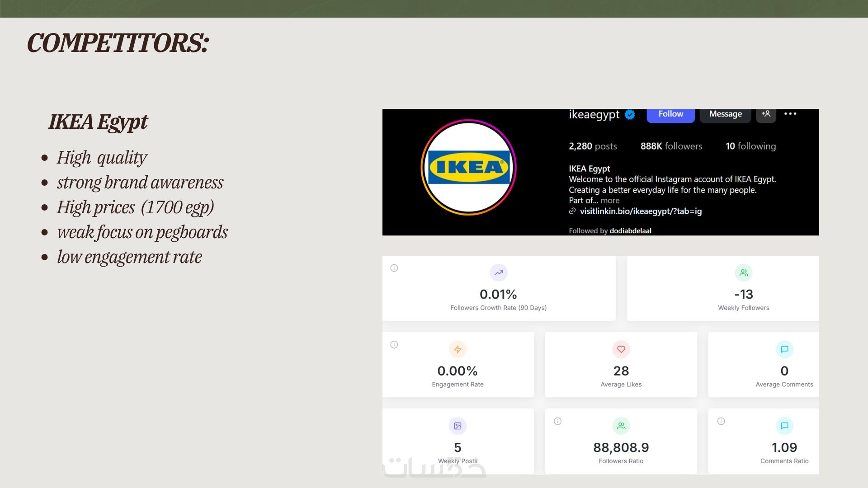Click the 888K followers count
Image resolution: width=868 pixels, height=488 pixels.
(x=671, y=146)
